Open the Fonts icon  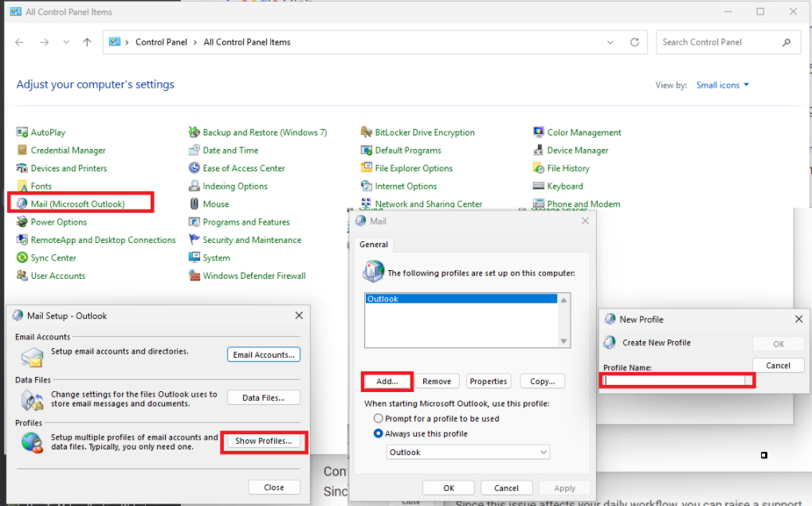click(22, 186)
